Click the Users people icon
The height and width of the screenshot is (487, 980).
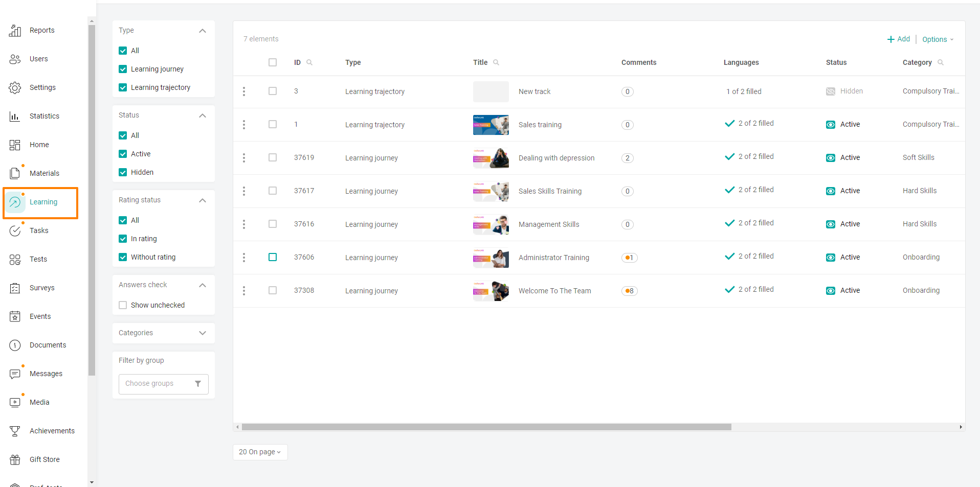pos(15,59)
